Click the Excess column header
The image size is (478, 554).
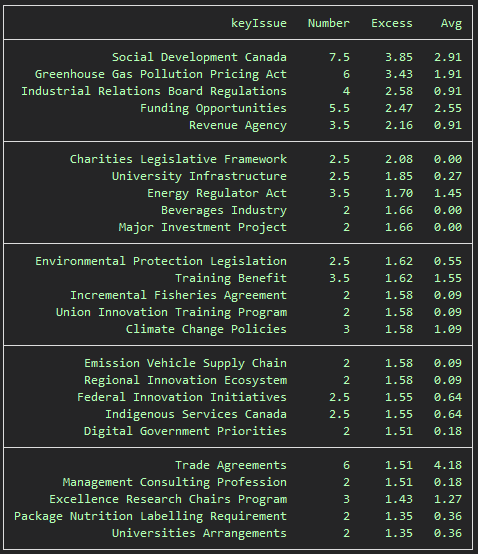(x=391, y=23)
